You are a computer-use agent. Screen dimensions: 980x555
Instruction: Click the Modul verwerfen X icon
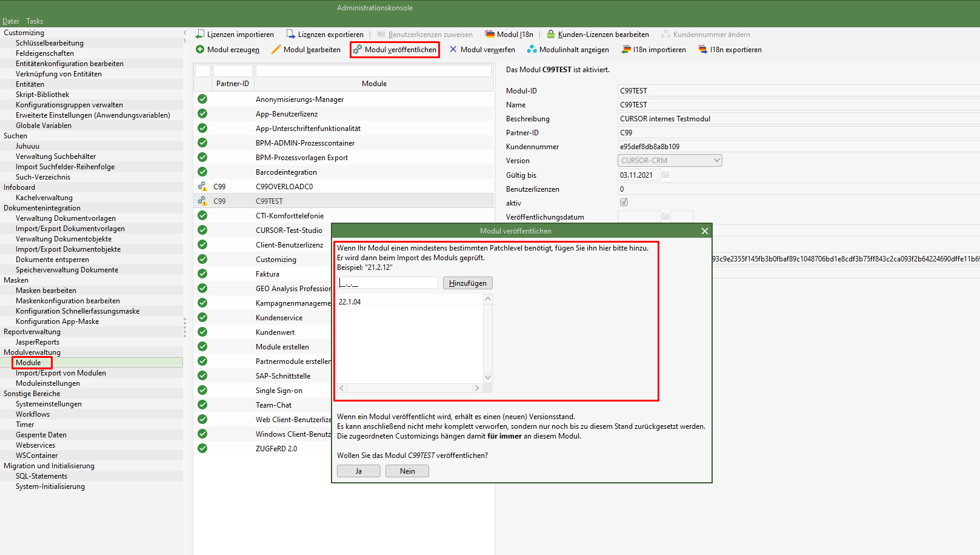pos(453,50)
